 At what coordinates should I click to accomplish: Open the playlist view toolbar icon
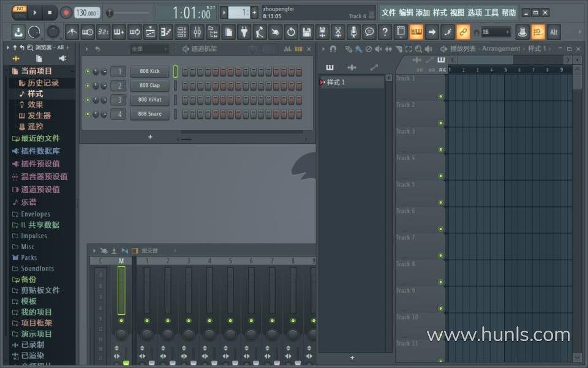coord(150,32)
